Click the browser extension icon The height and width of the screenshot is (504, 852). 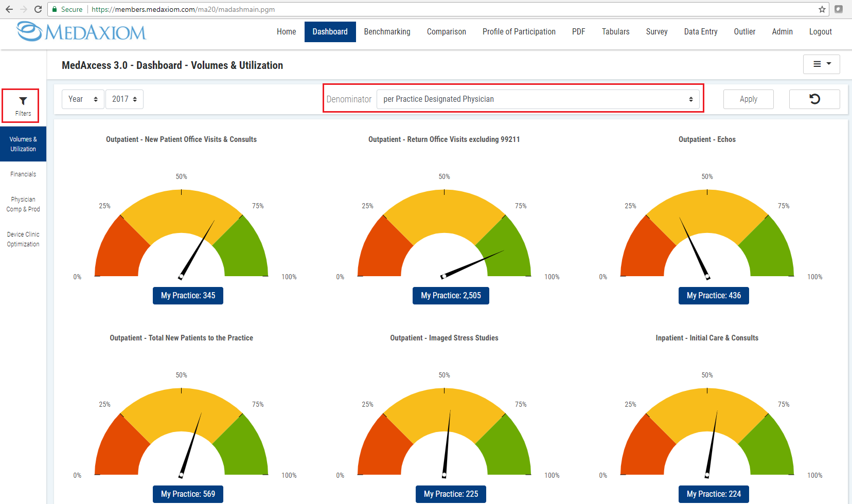[x=839, y=9]
